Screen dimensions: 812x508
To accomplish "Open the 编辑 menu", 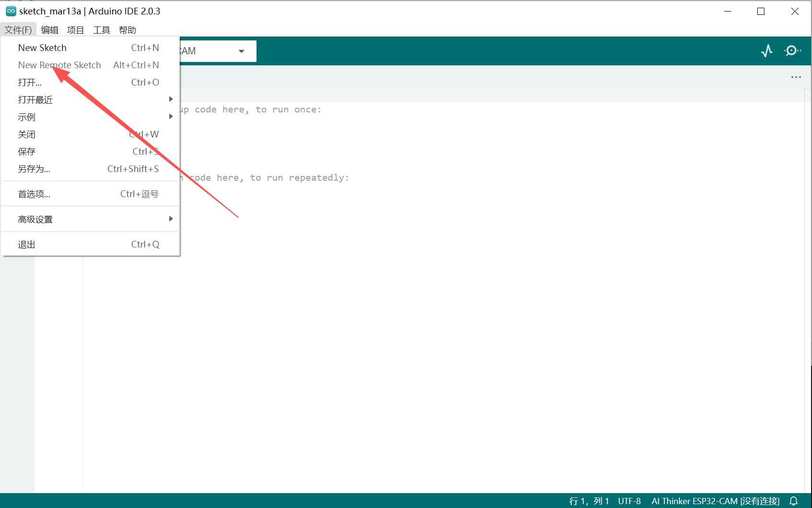I will 49,30.
